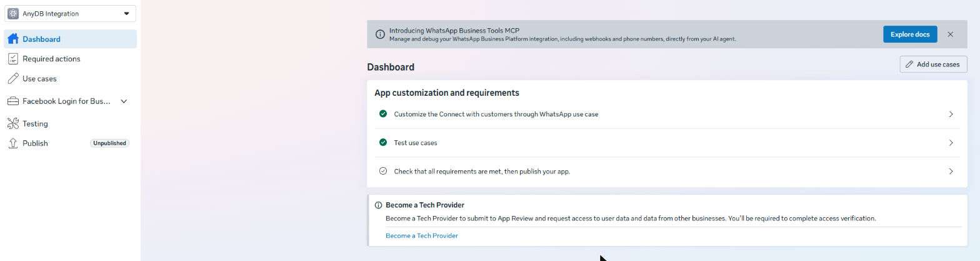
Task: Click the Become a Tech Provider link
Action: (422, 236)
